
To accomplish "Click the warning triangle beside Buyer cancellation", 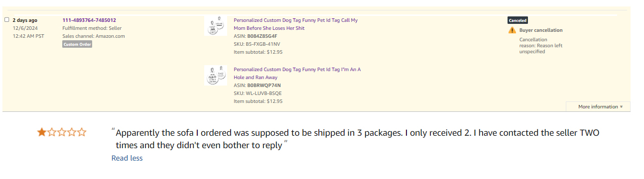I will (x=512, y=30).
